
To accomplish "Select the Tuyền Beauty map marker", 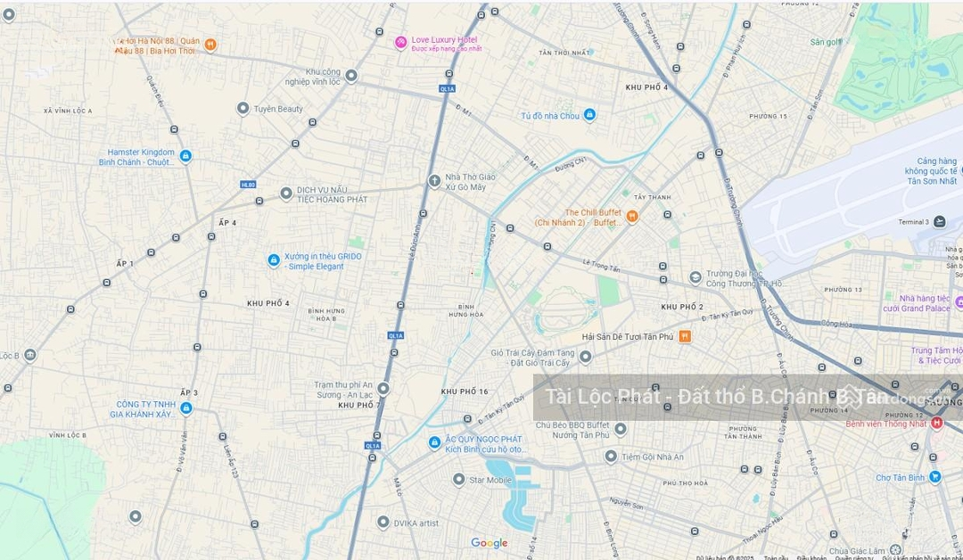I will coord(243,109).
